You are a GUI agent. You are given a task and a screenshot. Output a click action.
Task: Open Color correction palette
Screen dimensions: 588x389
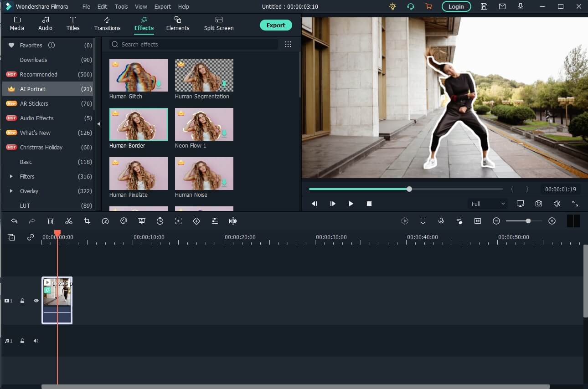pyautogui.click(x=124, y=221)
